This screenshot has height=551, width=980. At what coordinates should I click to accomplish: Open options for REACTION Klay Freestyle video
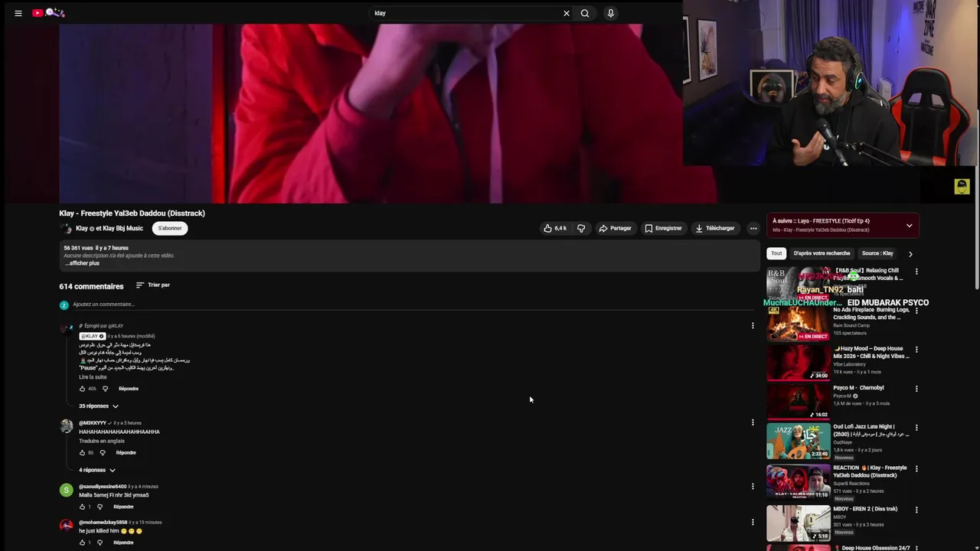[x=916, y=468]
